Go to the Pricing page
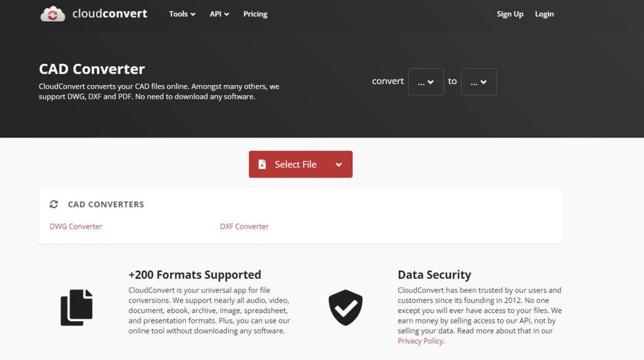The image size is (644, 360). [x=255, y=14]
